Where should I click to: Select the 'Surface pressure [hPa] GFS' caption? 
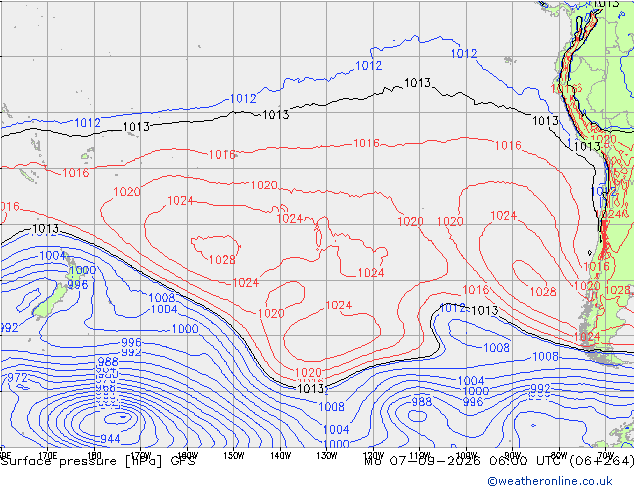98,461
